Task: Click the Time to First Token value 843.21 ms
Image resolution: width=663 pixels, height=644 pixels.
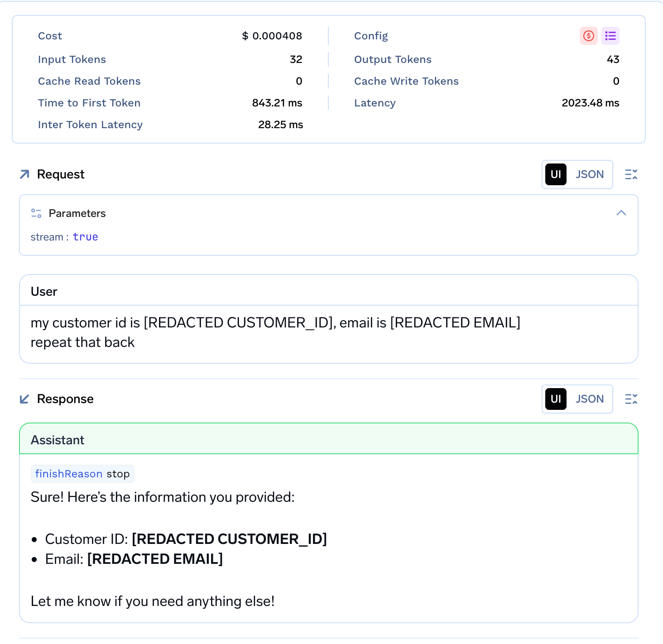Action: click(x=277, y=103)
